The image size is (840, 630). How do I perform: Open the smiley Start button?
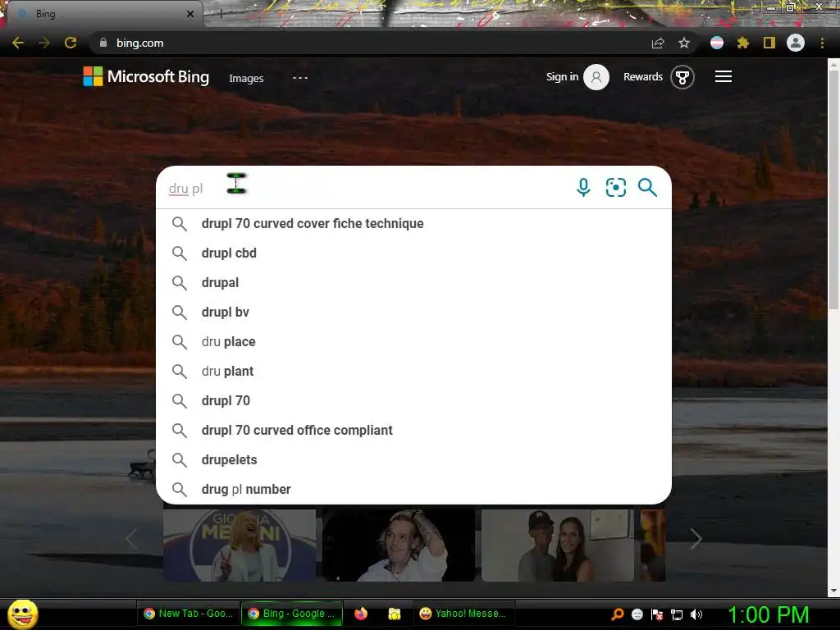(22, 614)
